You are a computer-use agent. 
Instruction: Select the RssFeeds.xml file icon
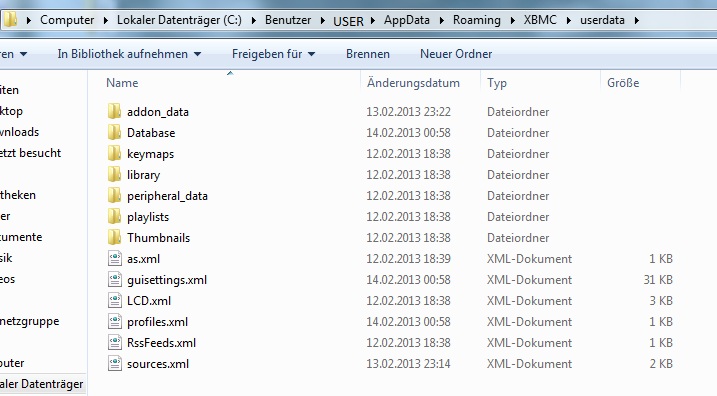coord(115,342)
